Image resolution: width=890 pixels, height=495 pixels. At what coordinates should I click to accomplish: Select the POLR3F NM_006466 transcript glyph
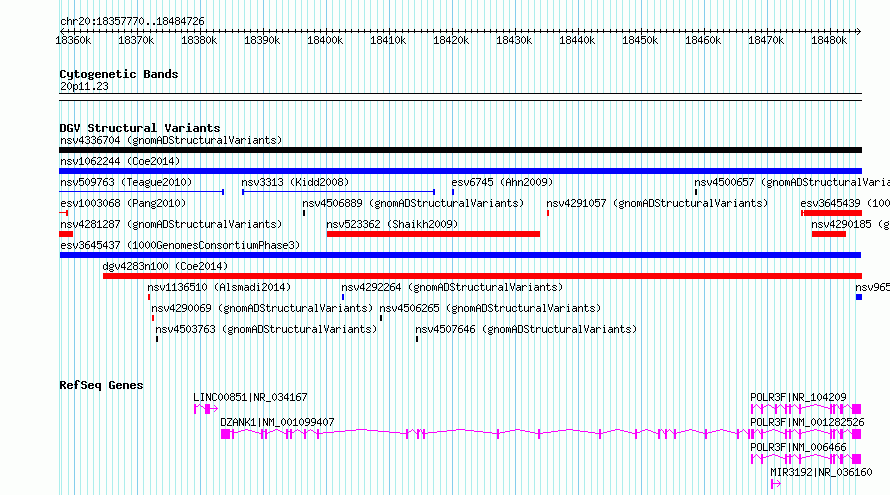coord(805,459)
